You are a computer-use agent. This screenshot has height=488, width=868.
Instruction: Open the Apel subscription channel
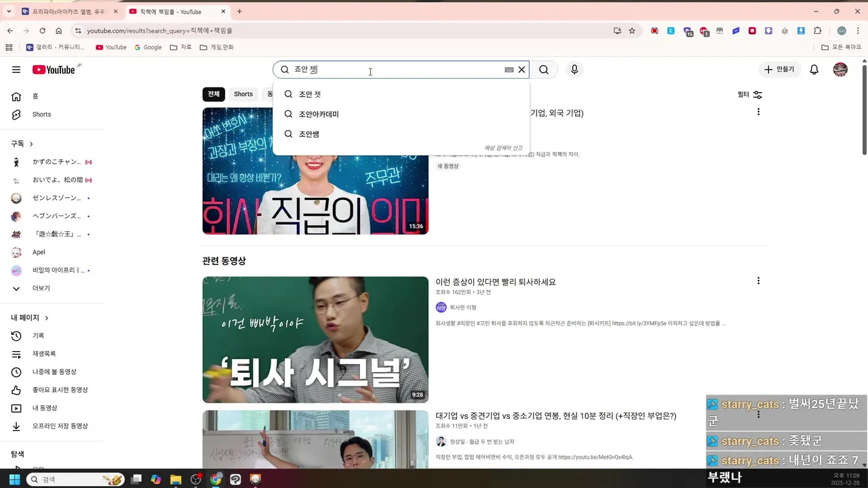[x=53, y=252]
